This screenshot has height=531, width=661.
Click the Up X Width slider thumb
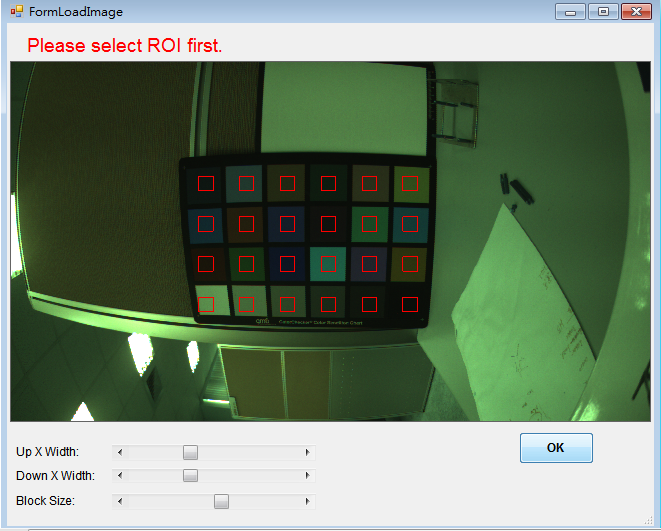coord(190,452)
